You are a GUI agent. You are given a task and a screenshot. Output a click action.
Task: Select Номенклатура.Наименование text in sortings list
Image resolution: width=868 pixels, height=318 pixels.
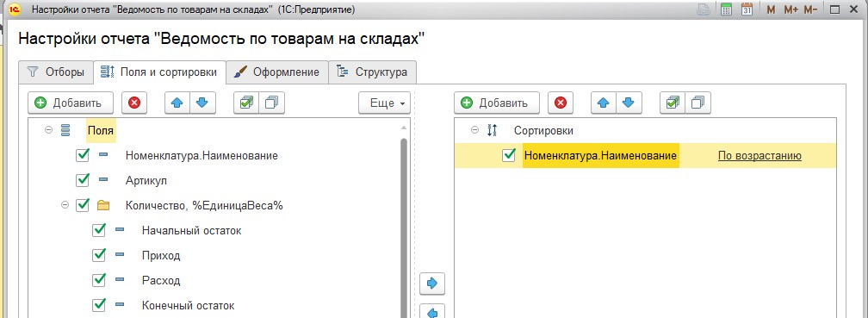[601, 156]
